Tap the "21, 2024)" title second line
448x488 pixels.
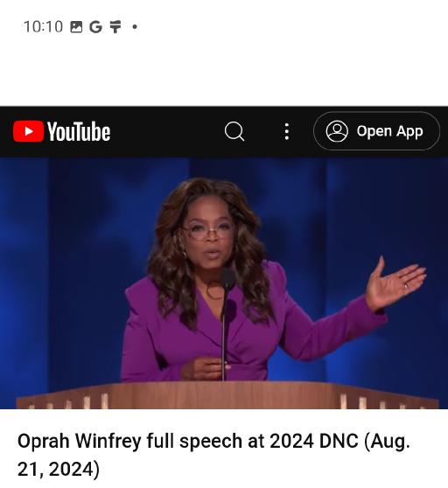[59, 469]
